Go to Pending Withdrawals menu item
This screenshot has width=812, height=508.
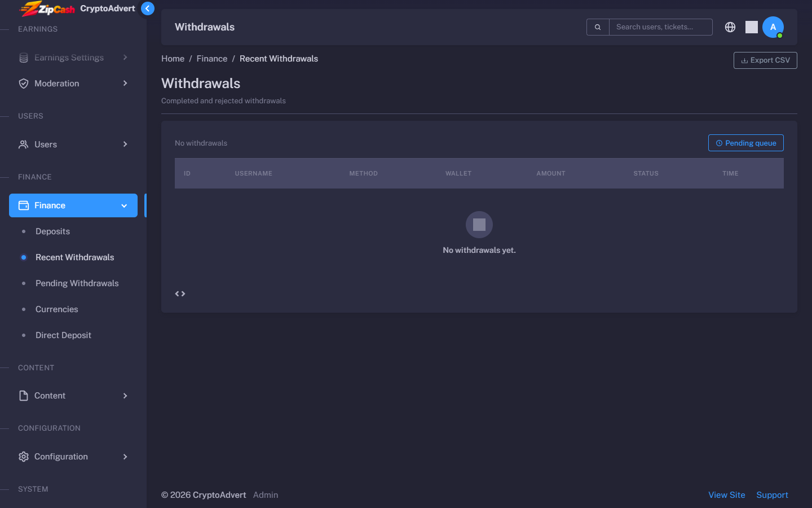[77, 283]
